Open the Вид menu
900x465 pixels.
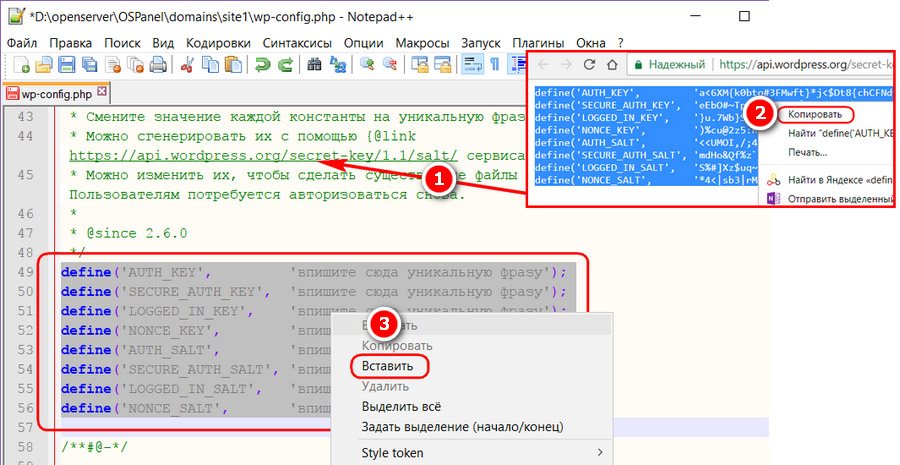163,43
